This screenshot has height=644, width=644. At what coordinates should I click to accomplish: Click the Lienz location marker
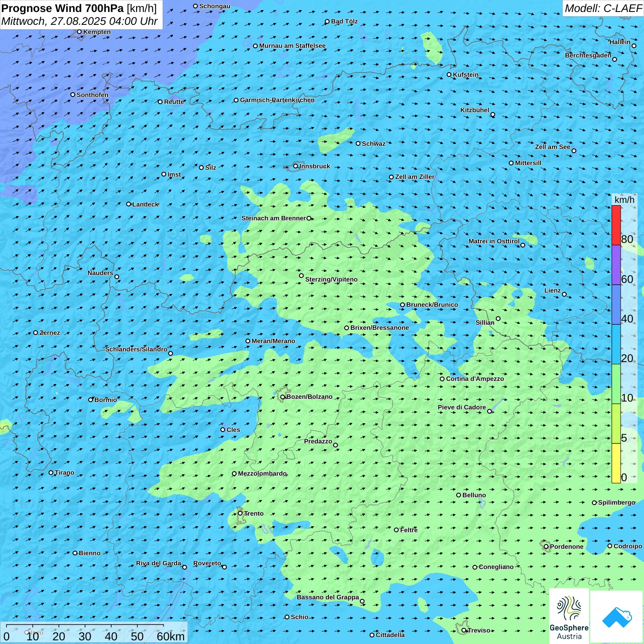(564, 294)
